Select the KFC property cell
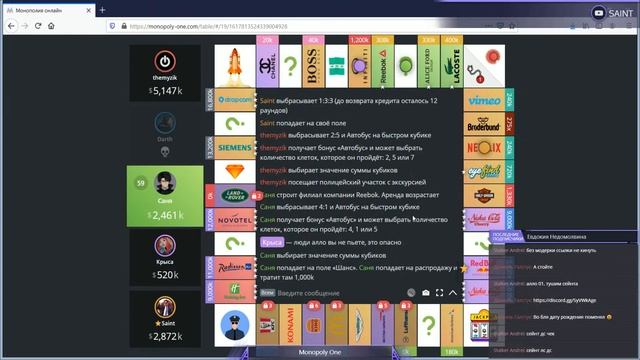The height and width of the screenshot is (360, 640). tap(267, 325)
